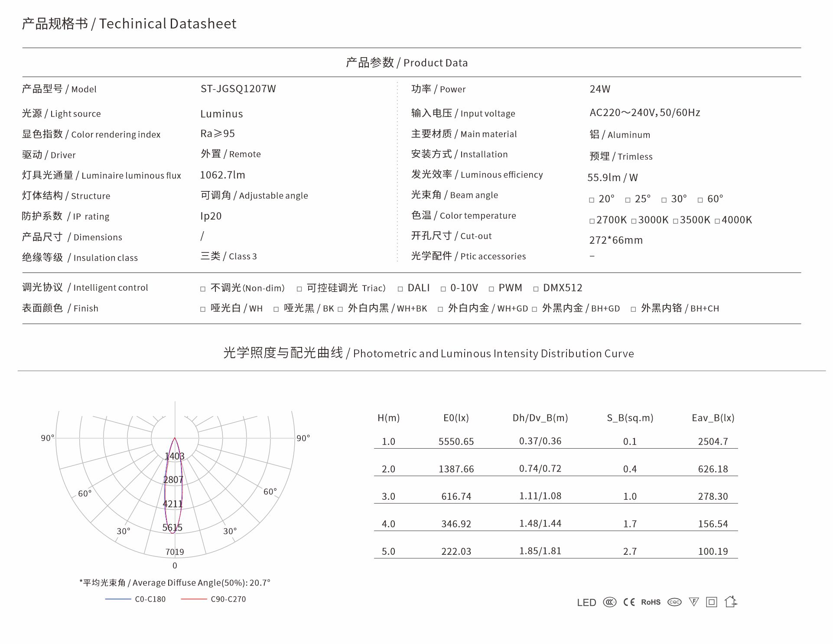Click the CE conformity mark

(x=629, y=602)
